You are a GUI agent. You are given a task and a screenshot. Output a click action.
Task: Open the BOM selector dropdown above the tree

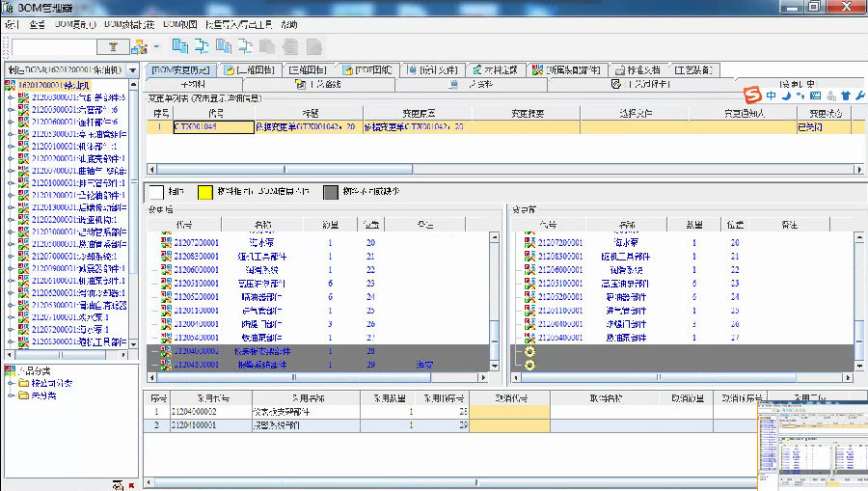click(x=133, y=70)
